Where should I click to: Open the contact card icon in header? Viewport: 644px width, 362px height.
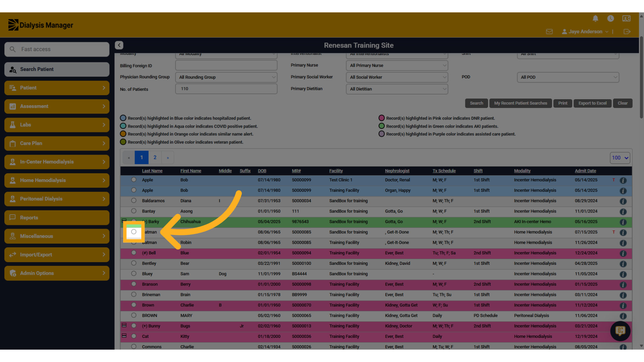click(x=626, y=18)
